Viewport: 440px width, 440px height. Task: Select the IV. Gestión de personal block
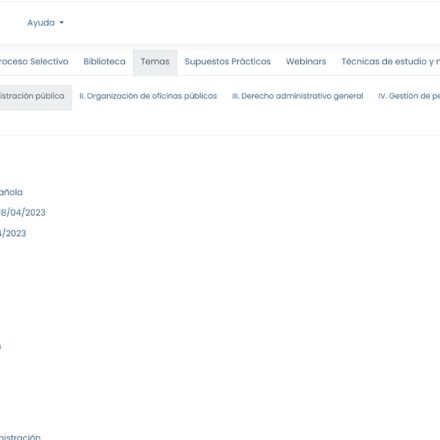[409, 96]
